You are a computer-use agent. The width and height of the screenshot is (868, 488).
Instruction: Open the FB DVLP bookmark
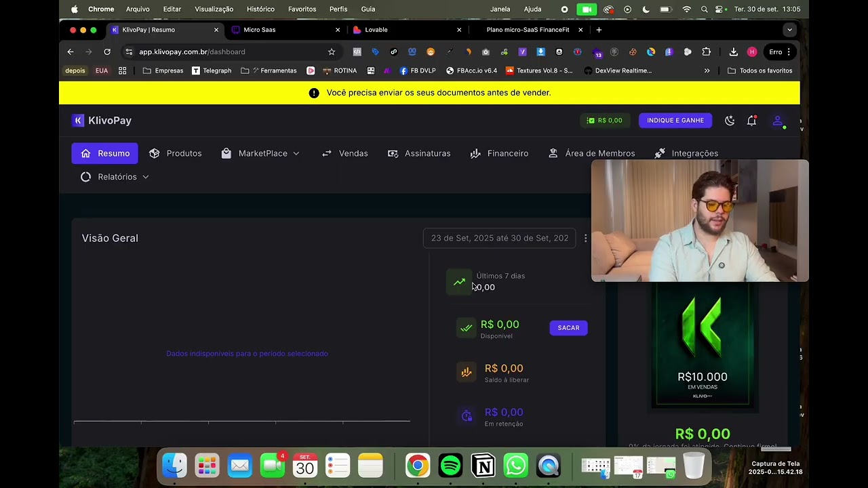point(418,70)
